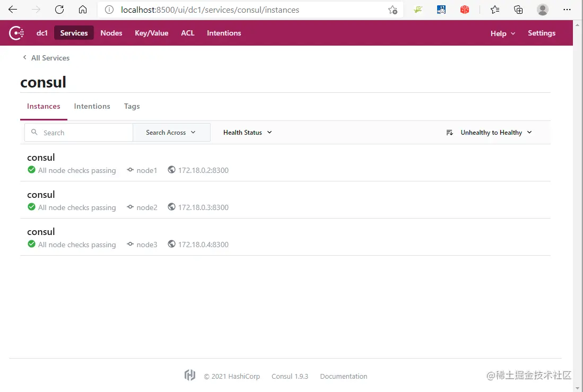Open the Key/Value nav item
Image resolution: width=583 pixels, height=392 pixels.
coord(151,33)
